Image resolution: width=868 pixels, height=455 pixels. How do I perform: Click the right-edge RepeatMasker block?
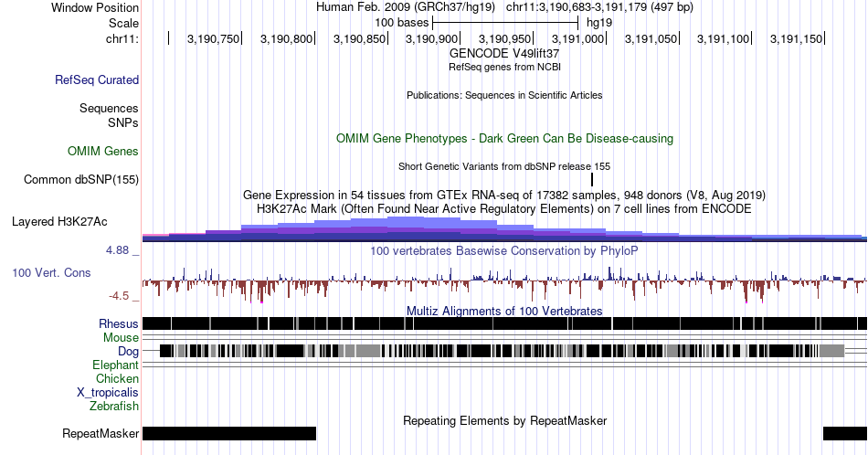tap(845, 433)
